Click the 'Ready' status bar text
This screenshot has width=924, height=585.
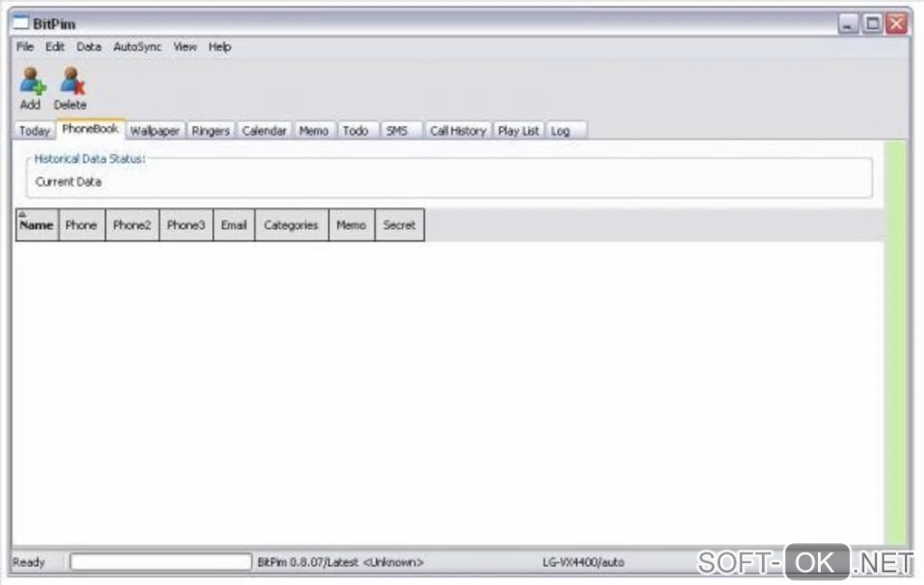click(x=29, y=562)
